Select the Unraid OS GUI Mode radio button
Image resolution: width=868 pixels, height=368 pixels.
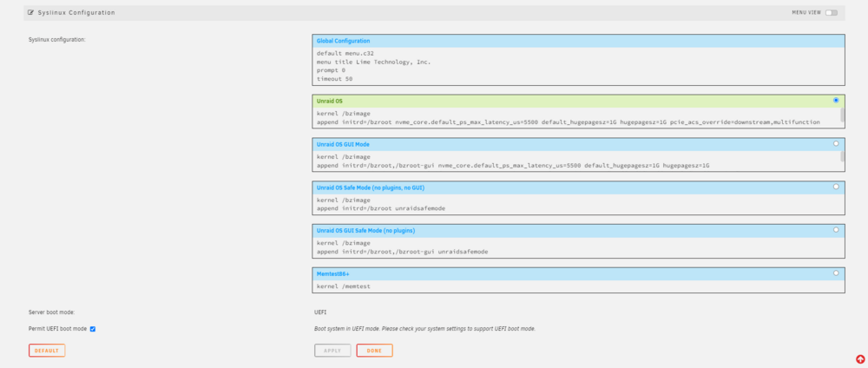(x=836, y=143)
